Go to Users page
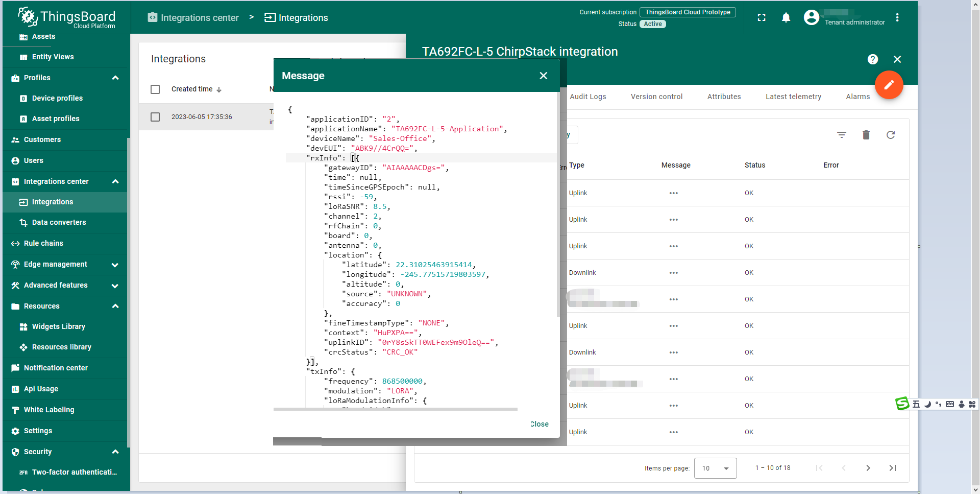 pyautogui.click(x=65, y=160)
